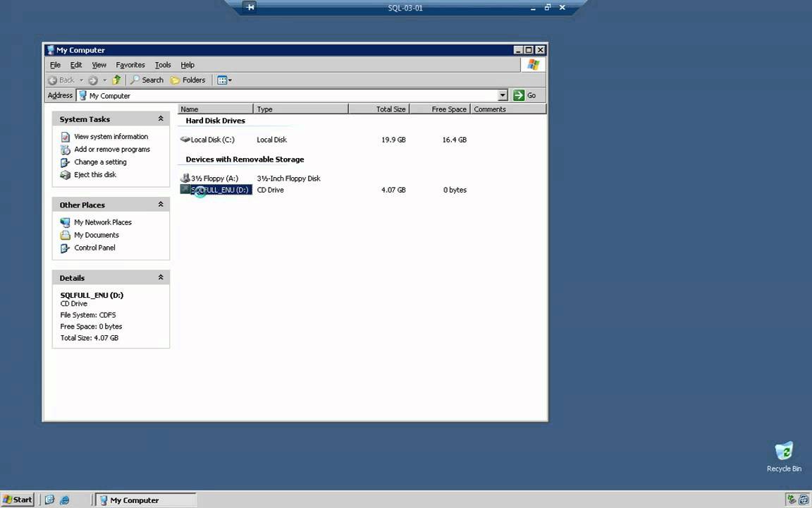The image size is (812, 508).
Task: Click the Eject this disk icon
Action: pos(66,175)
